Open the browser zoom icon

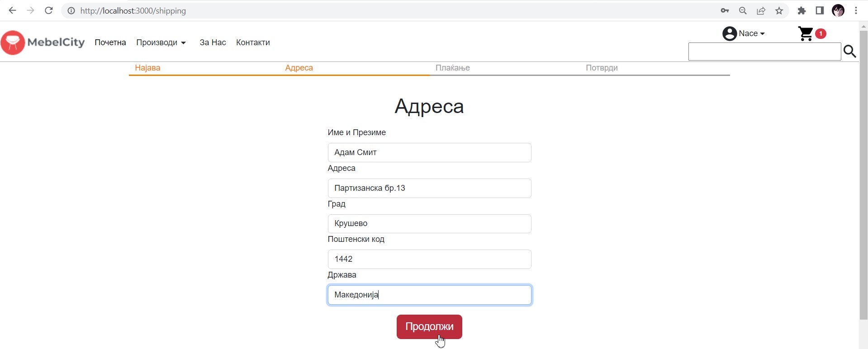[x=743, y=11]
